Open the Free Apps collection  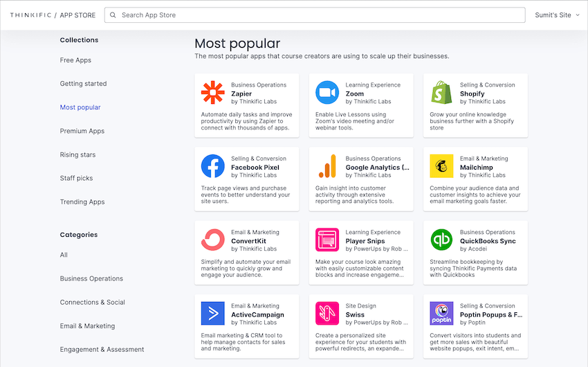click(75, 60)
